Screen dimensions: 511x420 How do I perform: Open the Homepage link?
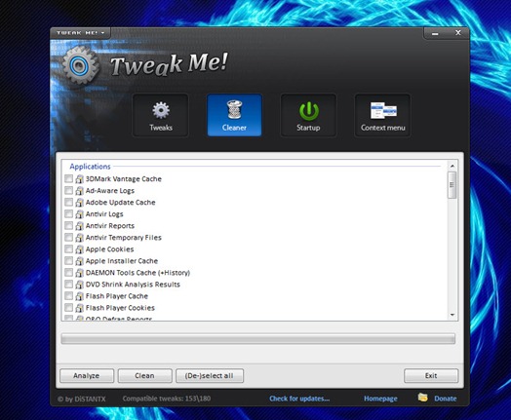pos(380,399)
